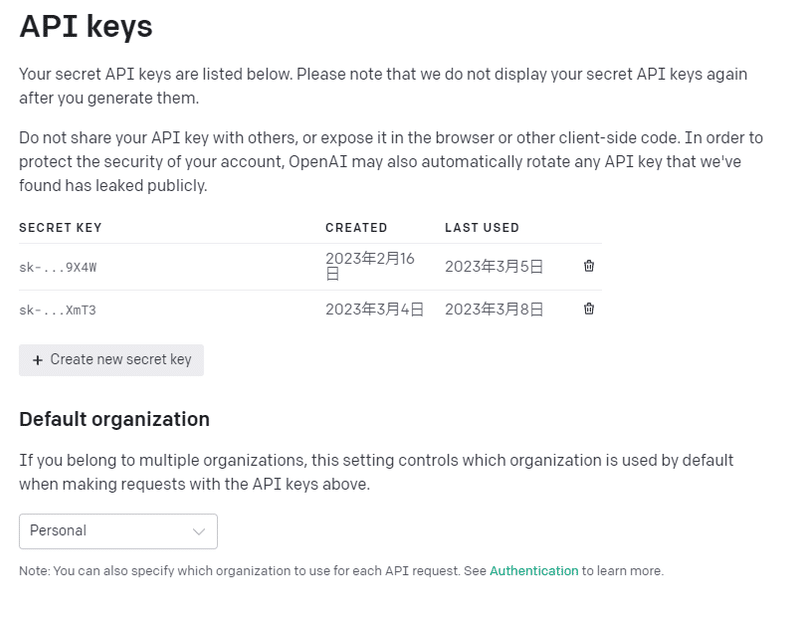Click the 'Do not share your API key' paragraph

390,161
